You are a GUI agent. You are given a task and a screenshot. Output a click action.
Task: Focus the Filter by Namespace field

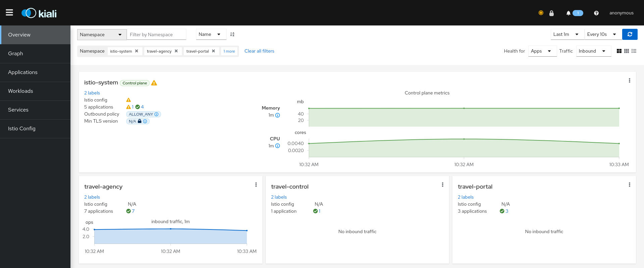pyautogui.click(x=156, y=35)
